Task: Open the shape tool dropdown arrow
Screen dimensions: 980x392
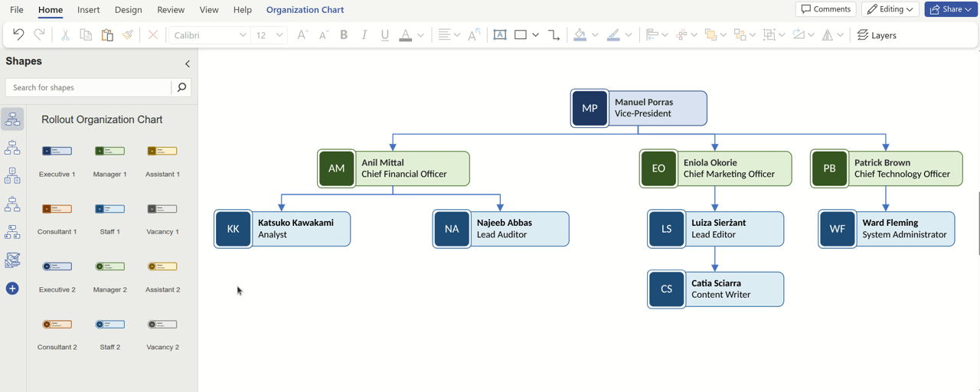Action: (535, 35)
